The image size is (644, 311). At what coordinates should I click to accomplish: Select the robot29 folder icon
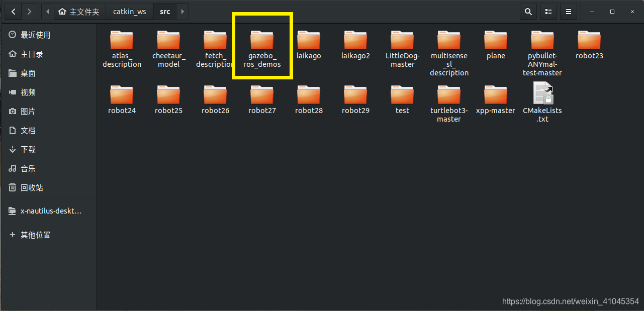[x=355, y=94]
